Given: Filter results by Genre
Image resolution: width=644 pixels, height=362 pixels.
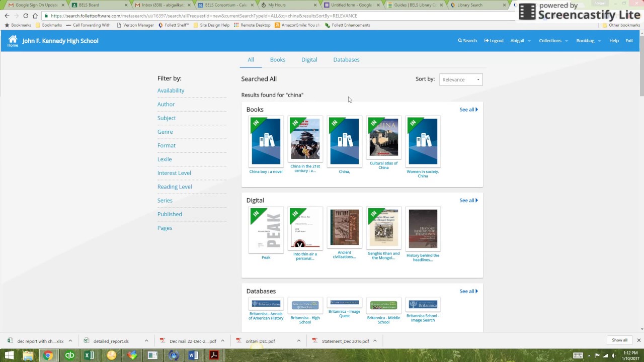Looking at the screenshot, I should click(165, 132).
